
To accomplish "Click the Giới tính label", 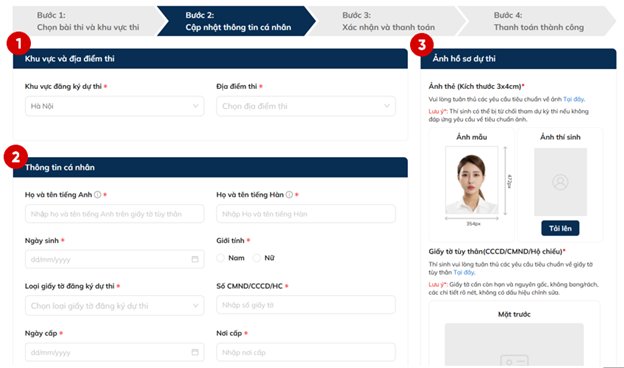I will (x=230, y=240).
